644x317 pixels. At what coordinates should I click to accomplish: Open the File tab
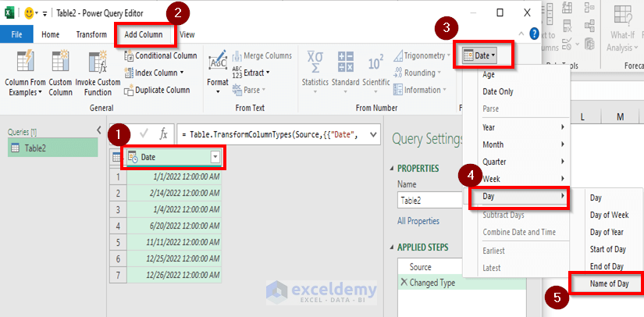(17, 34)
